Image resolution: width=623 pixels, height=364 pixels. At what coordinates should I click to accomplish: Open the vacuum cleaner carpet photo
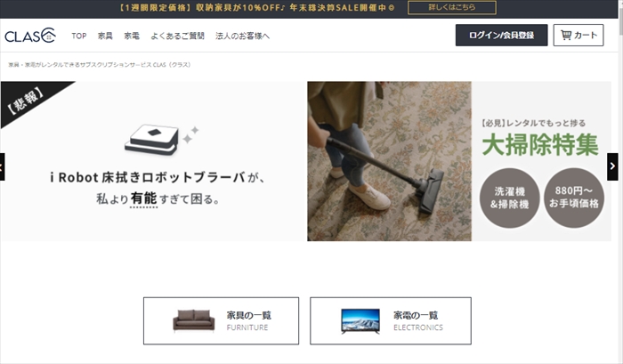click(x=389, y=161)
